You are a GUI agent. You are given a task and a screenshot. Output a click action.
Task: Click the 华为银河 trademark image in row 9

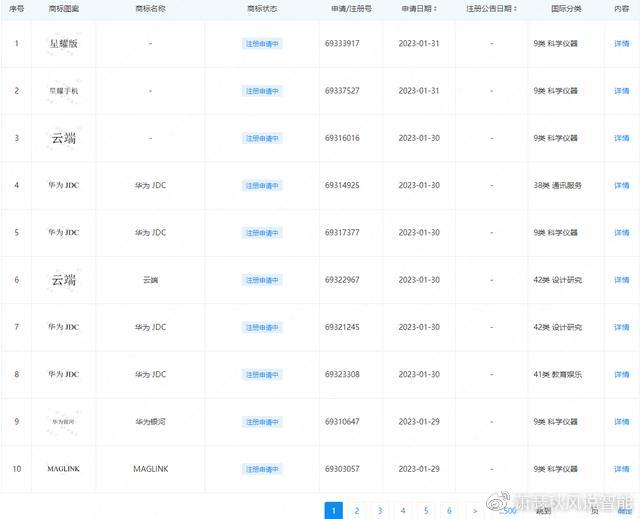click(63, 421)
